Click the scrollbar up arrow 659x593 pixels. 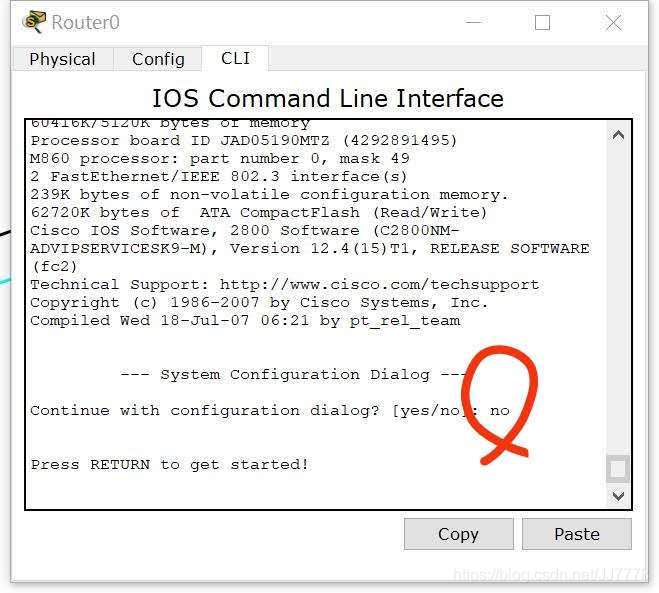618,135
